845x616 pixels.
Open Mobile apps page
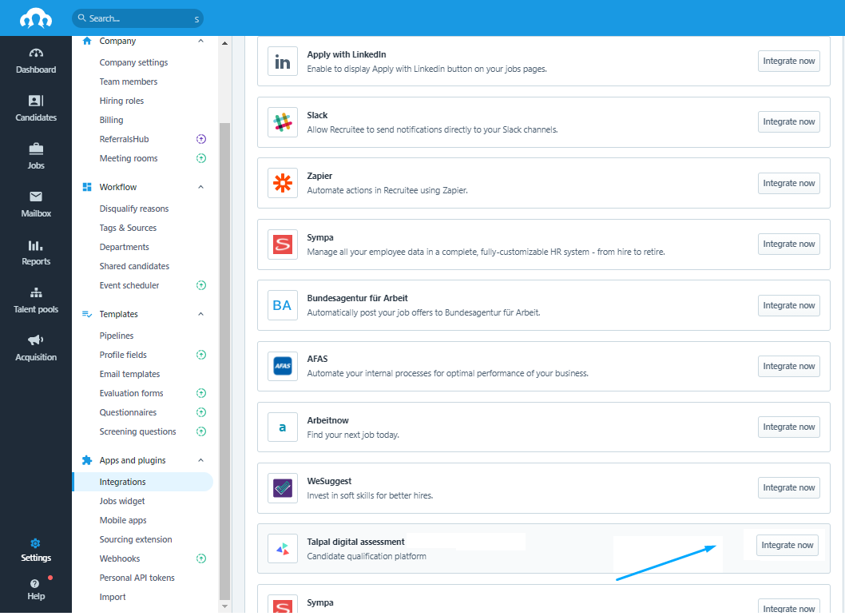point(123,520)
